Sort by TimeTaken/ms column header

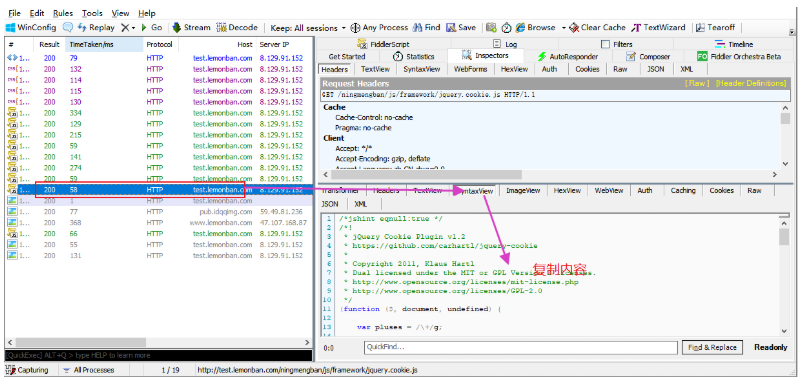pos(104,44)
